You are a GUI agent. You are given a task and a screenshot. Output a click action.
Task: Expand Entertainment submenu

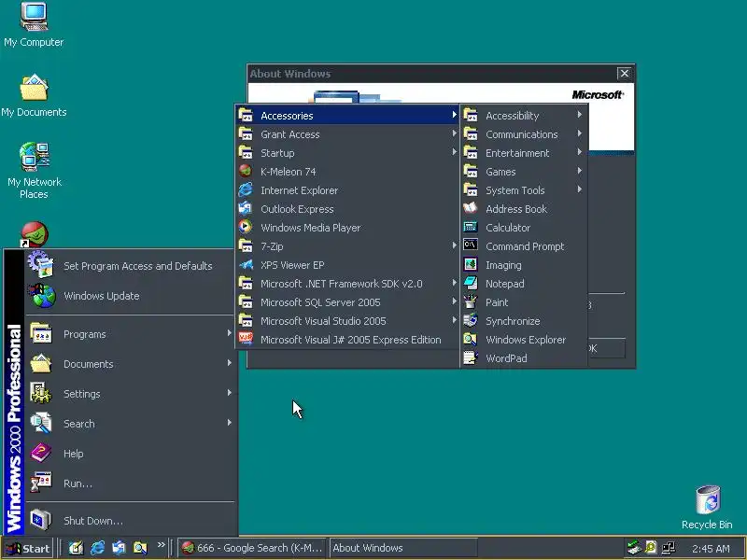coord(523,153)
